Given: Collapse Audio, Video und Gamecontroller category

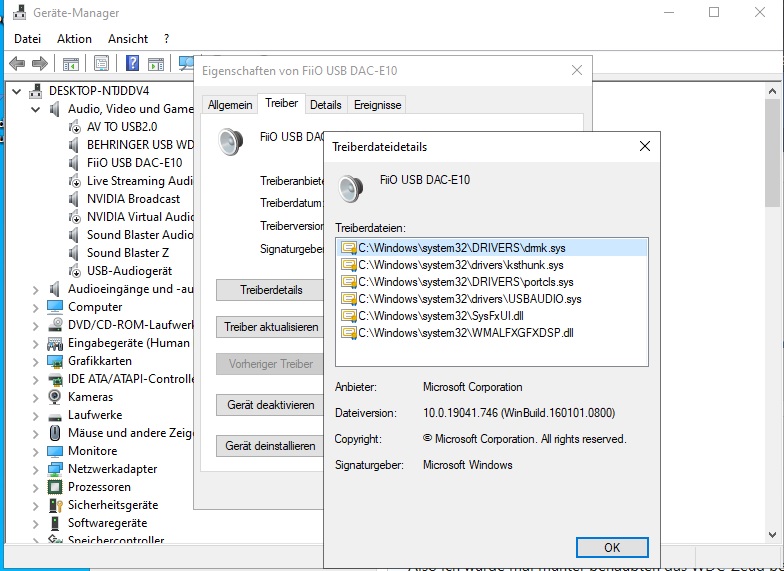Looking at the screenshot, I should click(36, 110).
